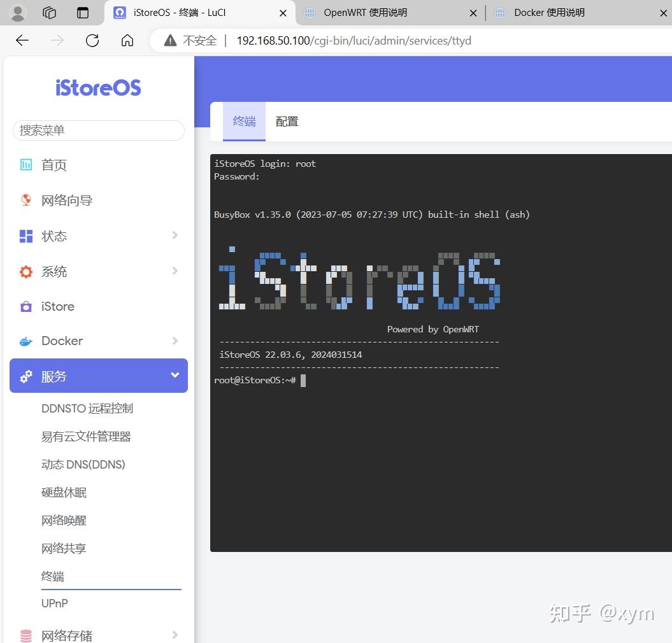The width and height of the screenshot is (672, 643).
Task: Open the 首页 home icon in sidebar
Action: point(25,165)
